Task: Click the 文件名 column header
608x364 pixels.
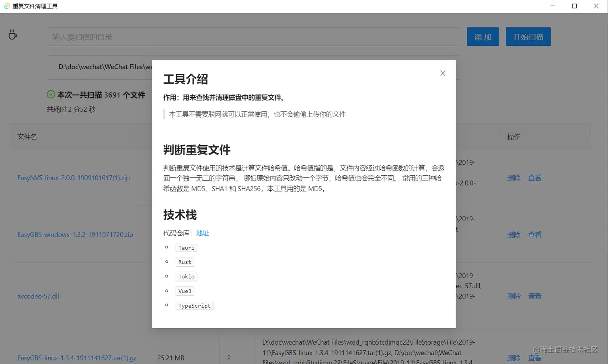Action: click(x=27, y=137)
